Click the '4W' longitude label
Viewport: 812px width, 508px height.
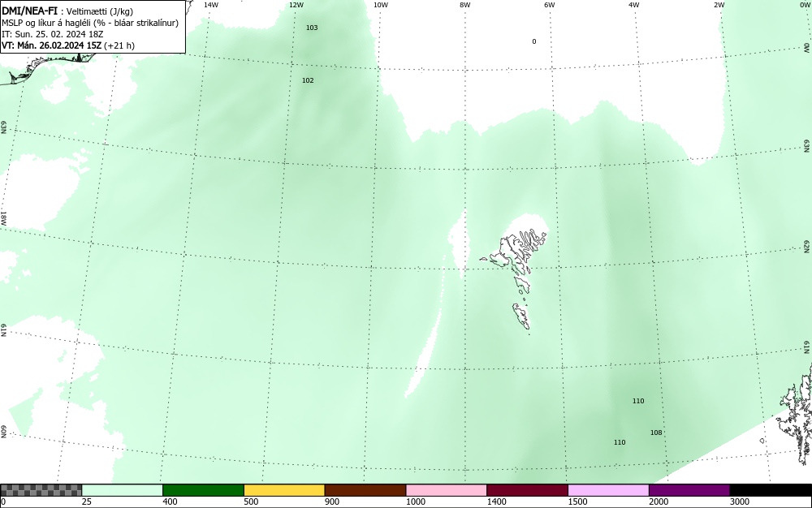tap(634, 5)
